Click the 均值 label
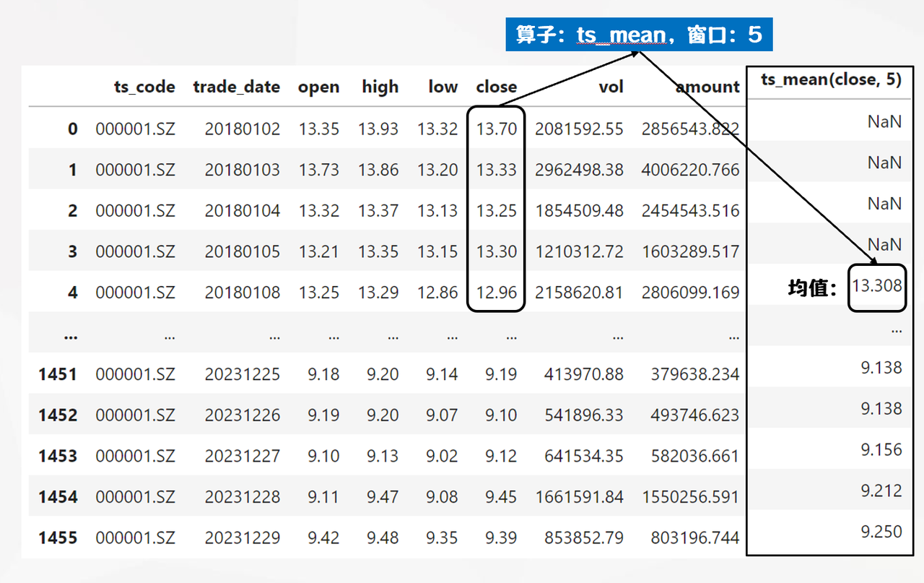The image size is (924, 583). click(812, 290)
